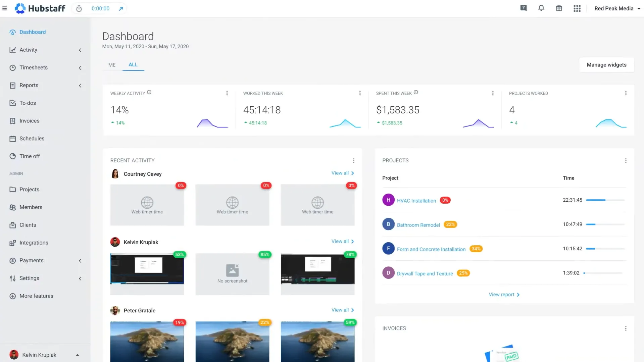The image size is (644, 362).
Task: Open Red Peak Media organization dropdown
Action: point(617,8)
